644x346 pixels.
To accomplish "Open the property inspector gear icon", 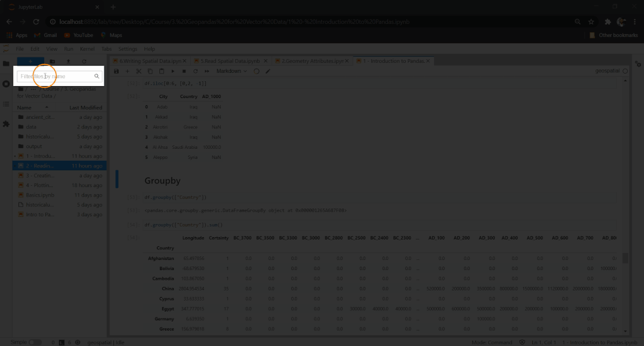I will pos(638,64).
